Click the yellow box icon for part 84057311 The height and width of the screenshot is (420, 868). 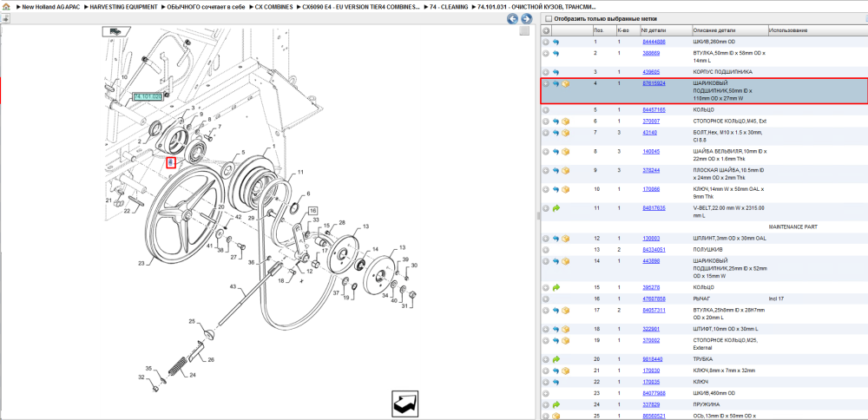566,311
